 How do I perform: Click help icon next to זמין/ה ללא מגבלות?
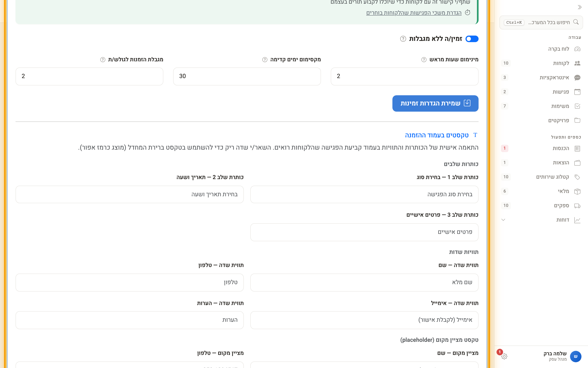(403, 39)
